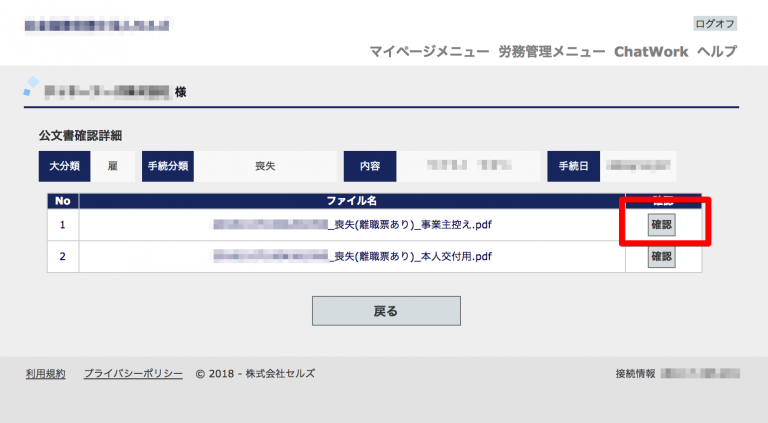The height and width of the screenshot is (423, 768).
Task: Click No column header
Action: [63, 201]
